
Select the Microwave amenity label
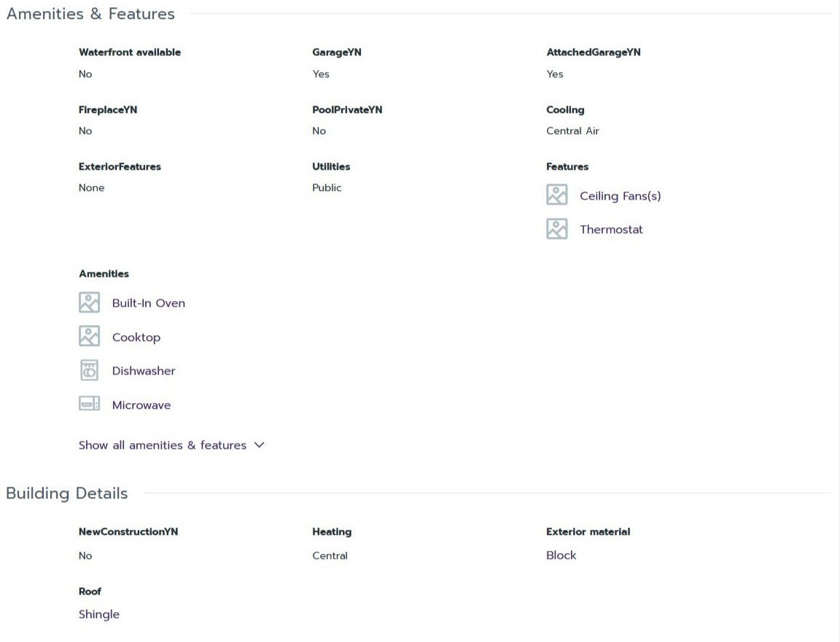click(141, 405)
